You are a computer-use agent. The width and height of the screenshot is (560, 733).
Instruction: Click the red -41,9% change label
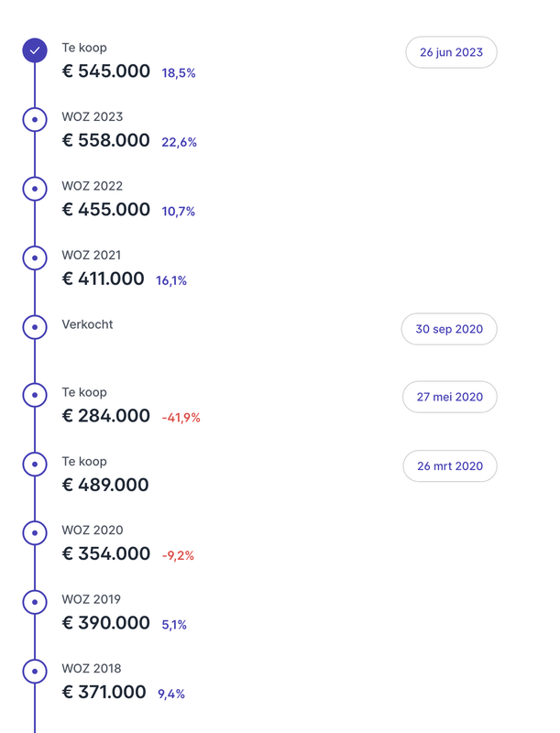click(181, 418)
